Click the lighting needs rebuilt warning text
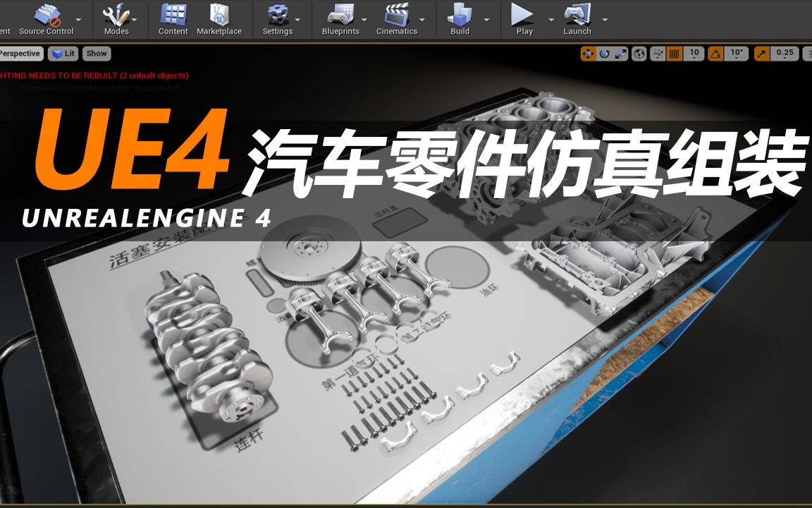 click(92, 75)
